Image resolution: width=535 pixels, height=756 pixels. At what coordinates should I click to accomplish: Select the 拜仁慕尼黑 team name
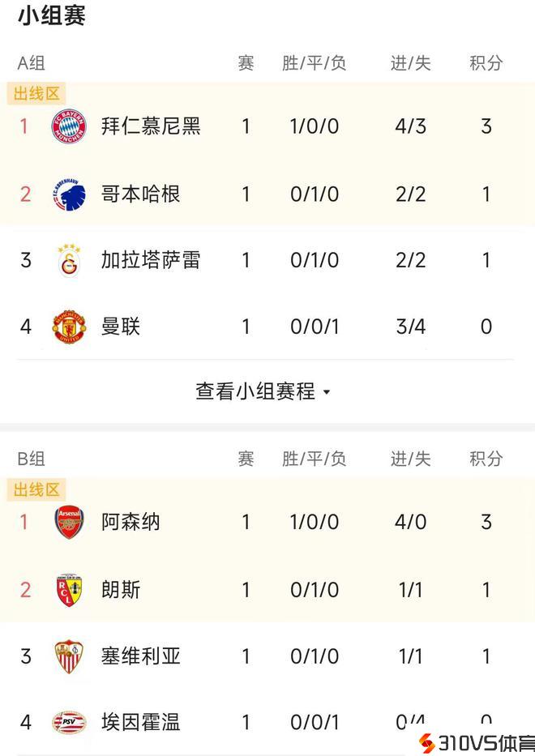pyautogui.click(x=151, y=126)
